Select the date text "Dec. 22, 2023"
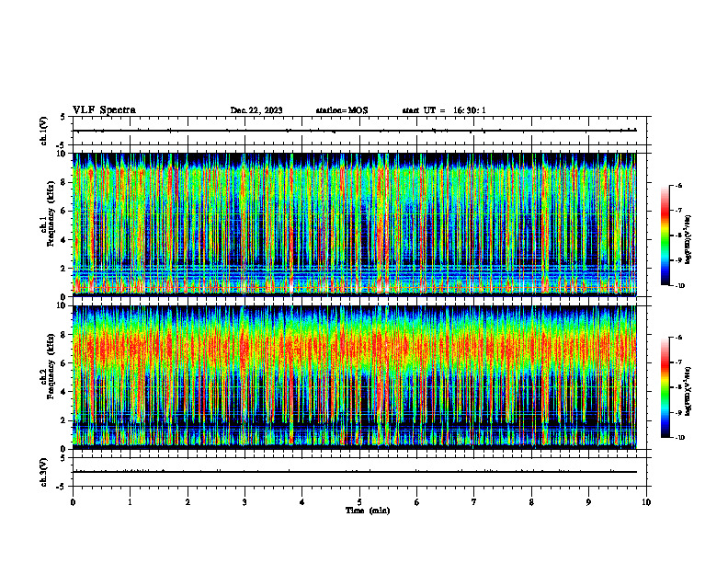The height and width of the screenshot is (563, 728). pos(256,110)
